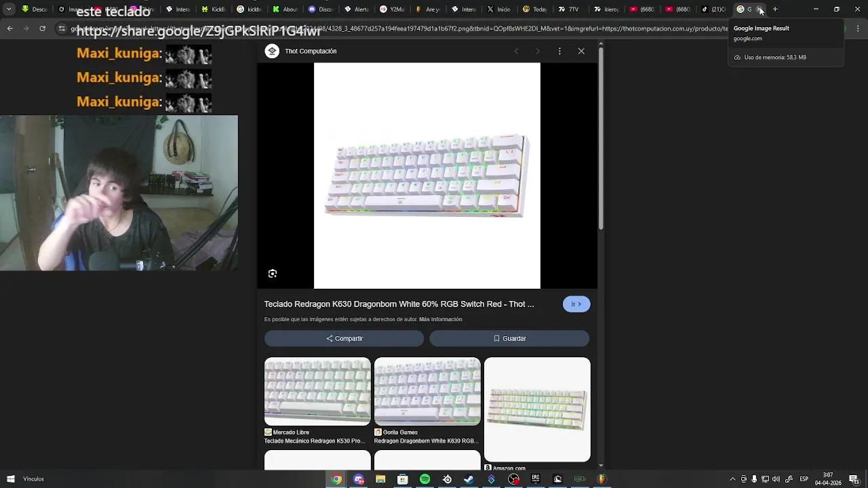Click the microphone tray icon
This screenshot has width=868, height=488.
(754, 479)
